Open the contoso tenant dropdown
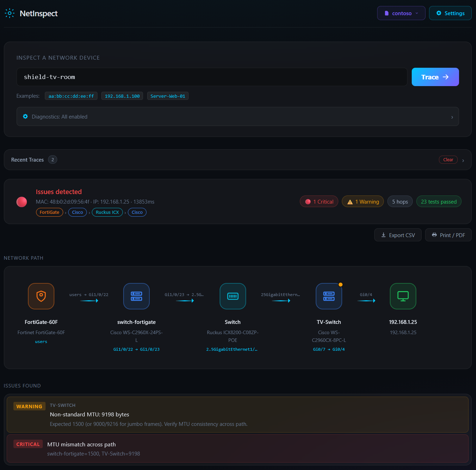The height and width of the screenshot is (470, 476). coord(401,13)
